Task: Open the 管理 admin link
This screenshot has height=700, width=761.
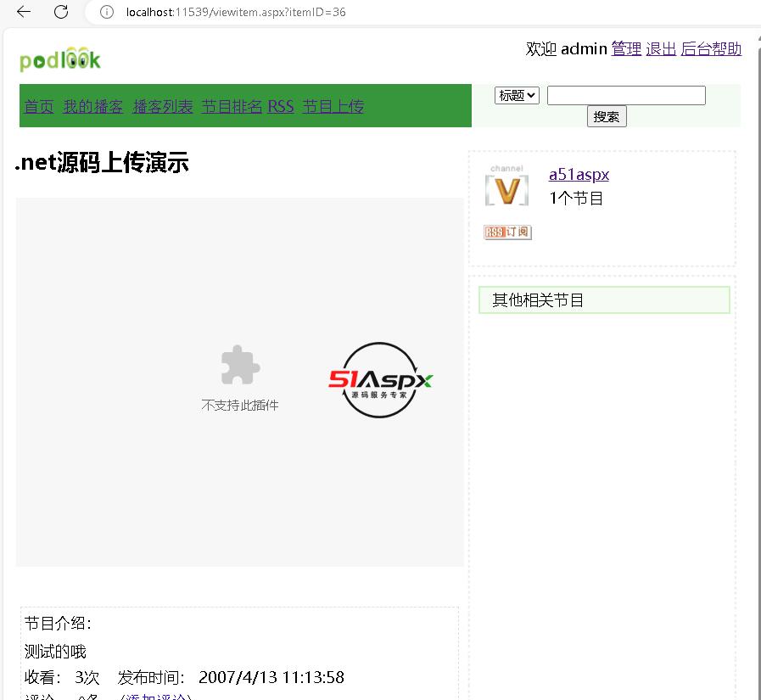Action: tap(626, 49)
